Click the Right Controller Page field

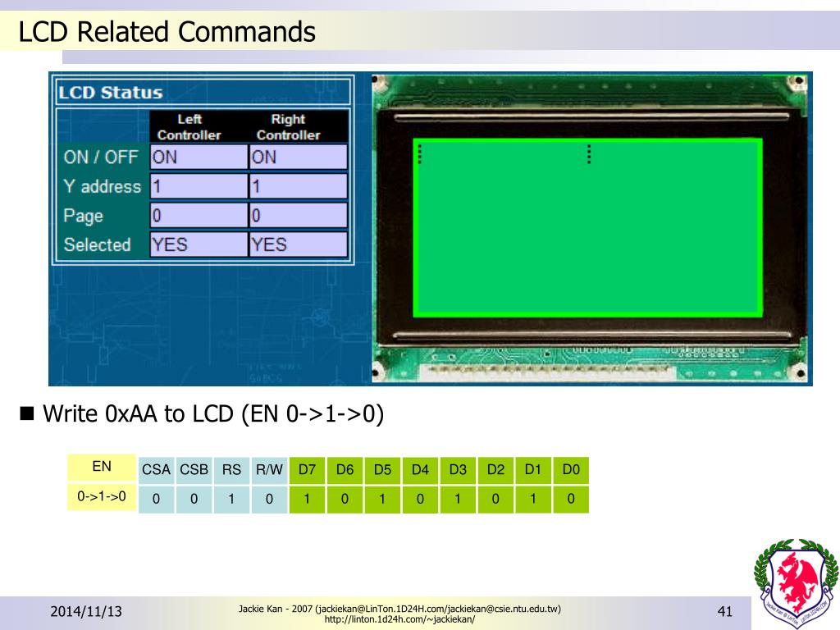point(299,216)
